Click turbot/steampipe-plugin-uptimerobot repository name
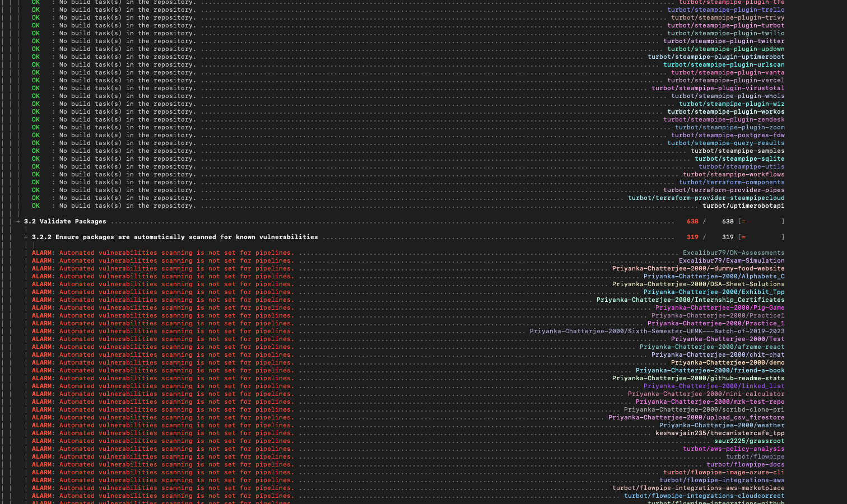 coord(716,57)
